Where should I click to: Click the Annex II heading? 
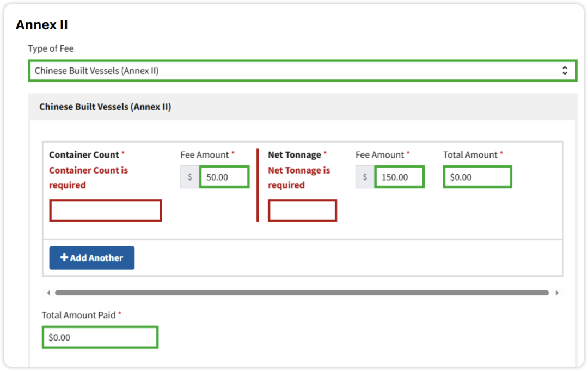tap(42, 25)
